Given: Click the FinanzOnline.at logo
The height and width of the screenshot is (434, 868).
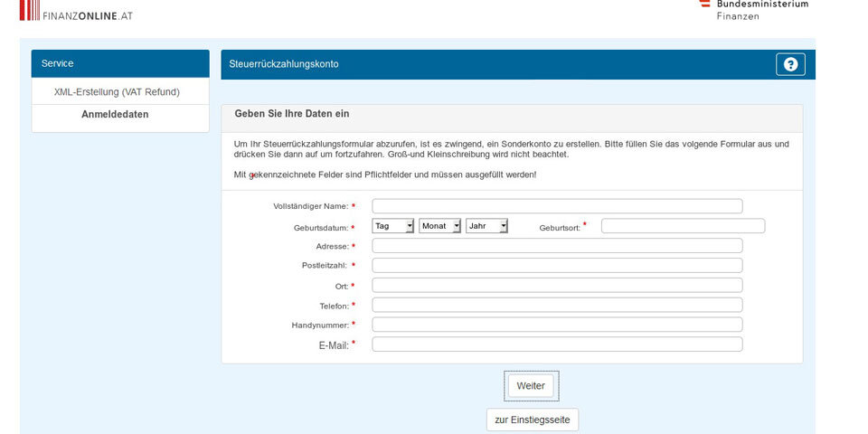Looking at the screenshot, I should (76, 11).
